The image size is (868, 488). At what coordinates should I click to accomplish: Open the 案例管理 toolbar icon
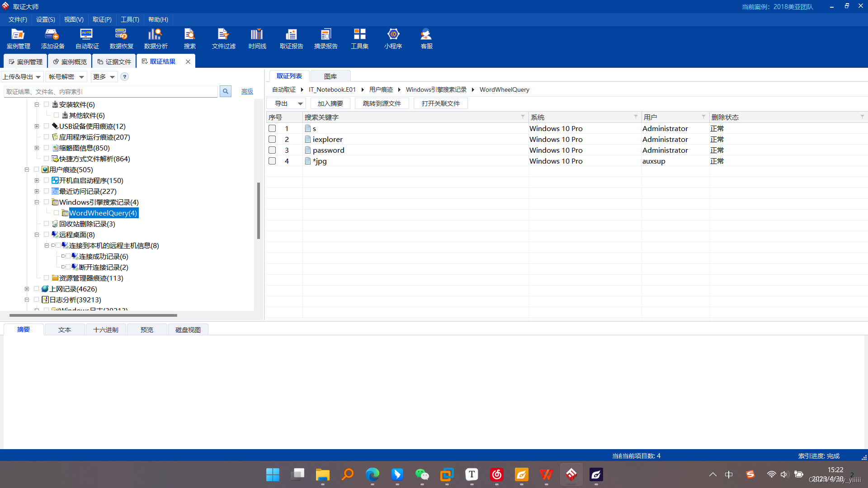pyautogui.click(x=18, y=38)
